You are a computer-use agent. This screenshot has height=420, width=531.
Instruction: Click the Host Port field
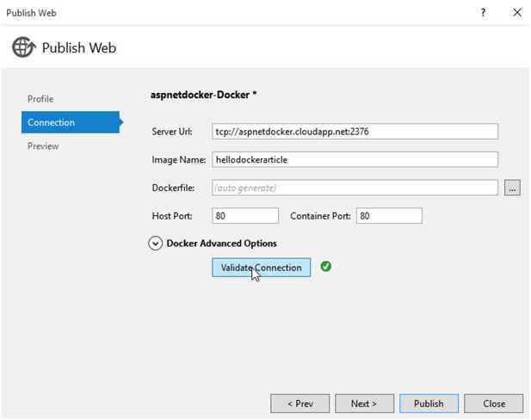coord(244,216)
